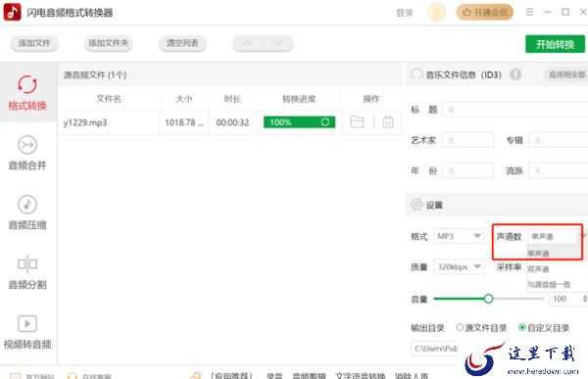Image resolution: width=588 pixels, height=379 pixels.
Task: Open the 格式转换 format conversion mode
Action: (27, 93)
